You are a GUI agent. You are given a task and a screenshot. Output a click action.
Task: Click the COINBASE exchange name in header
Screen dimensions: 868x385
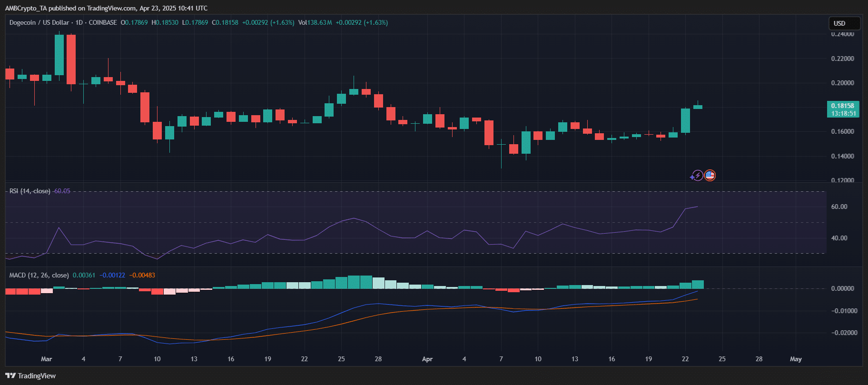103,23
